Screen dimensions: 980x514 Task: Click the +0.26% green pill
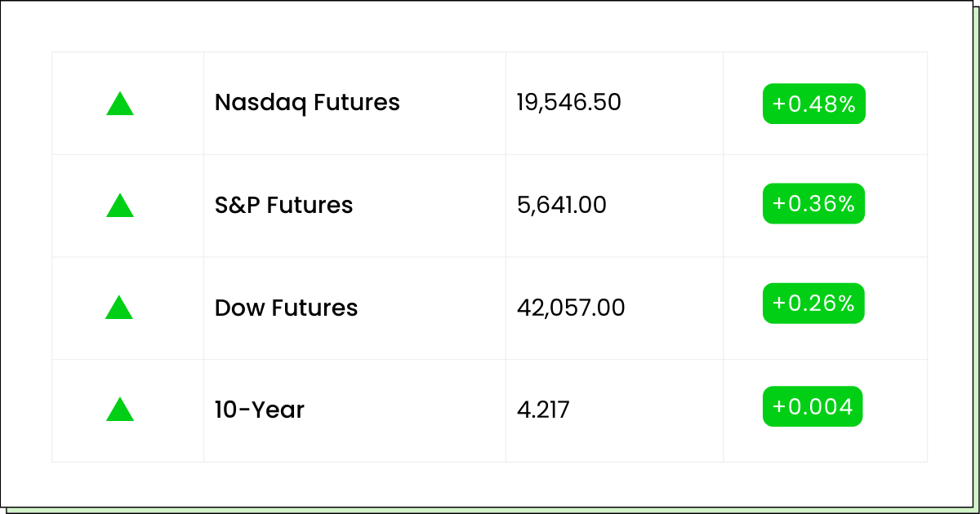(x=813, y=304)
